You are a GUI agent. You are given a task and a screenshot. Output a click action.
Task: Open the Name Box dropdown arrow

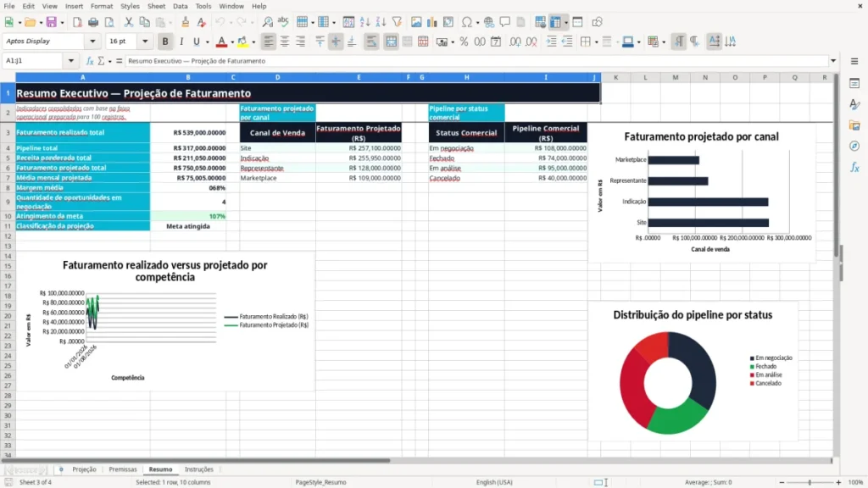coord(71,61)
